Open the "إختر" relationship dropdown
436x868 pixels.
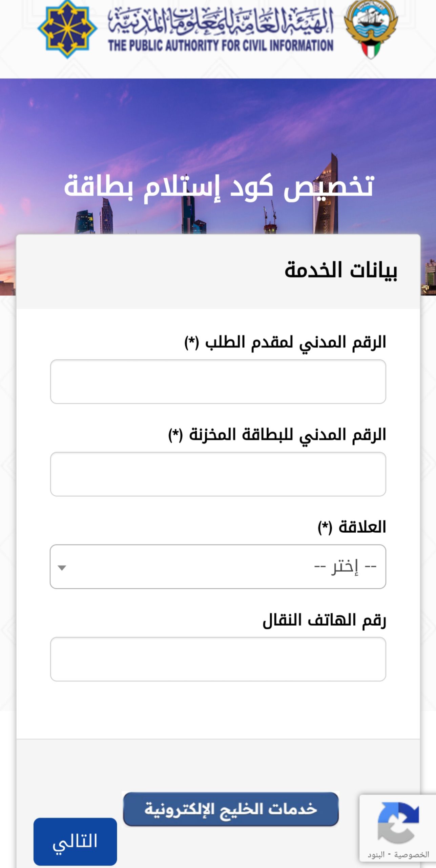(218, 567)
